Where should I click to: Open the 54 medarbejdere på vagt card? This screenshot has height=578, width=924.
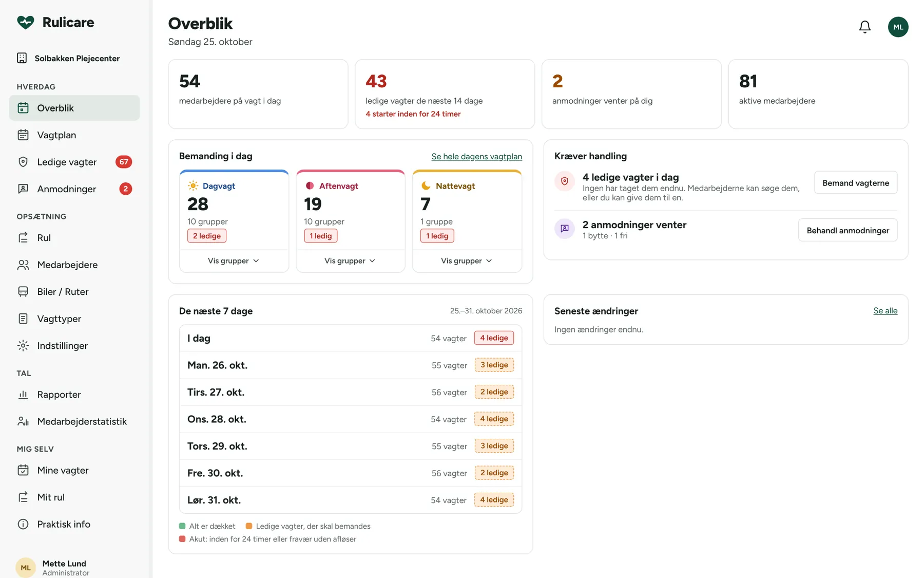(258, 94)
